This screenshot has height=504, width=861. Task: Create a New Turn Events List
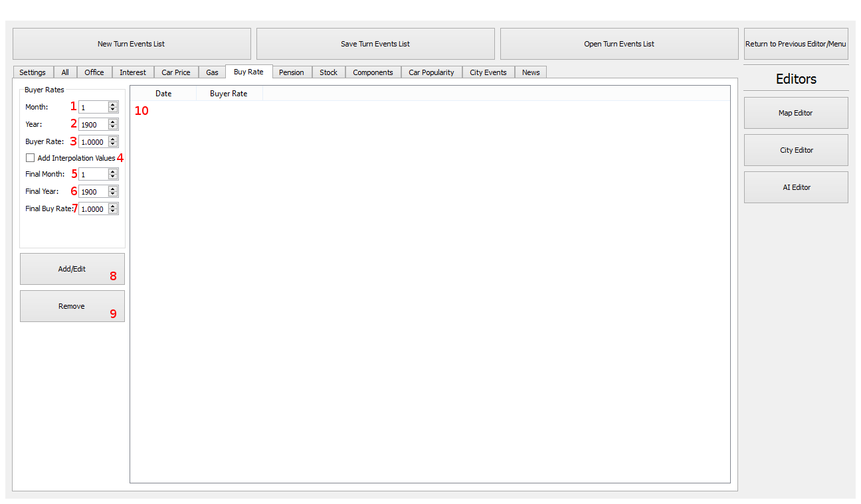[132, 44]
